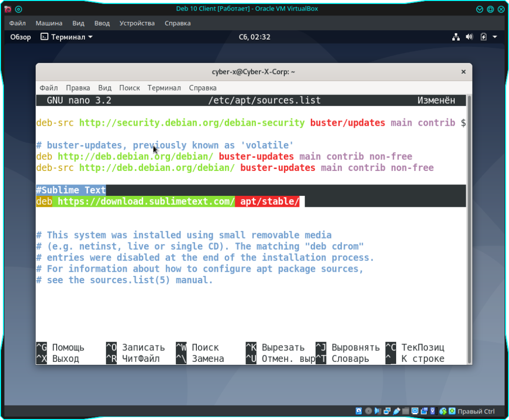The height and width of the screenshot is (420, 509).
Task: Open the Терминал app menu dropdown
Action: click(67, 37)
